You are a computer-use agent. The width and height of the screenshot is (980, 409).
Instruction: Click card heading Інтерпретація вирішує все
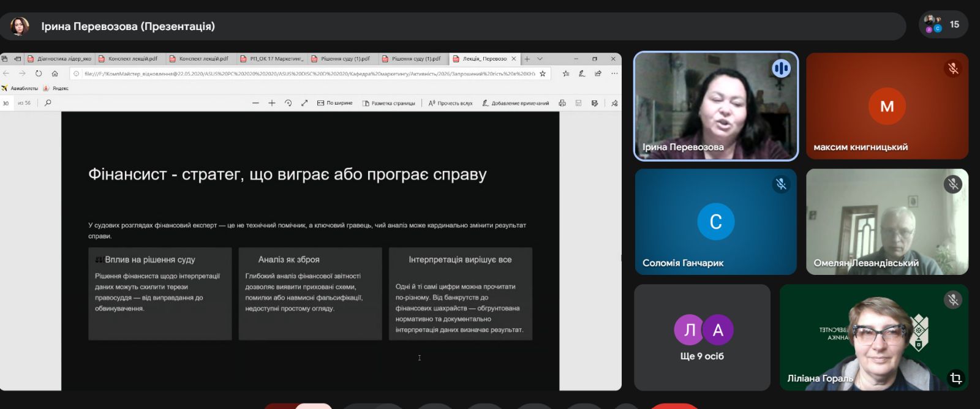tap(460, 260)
